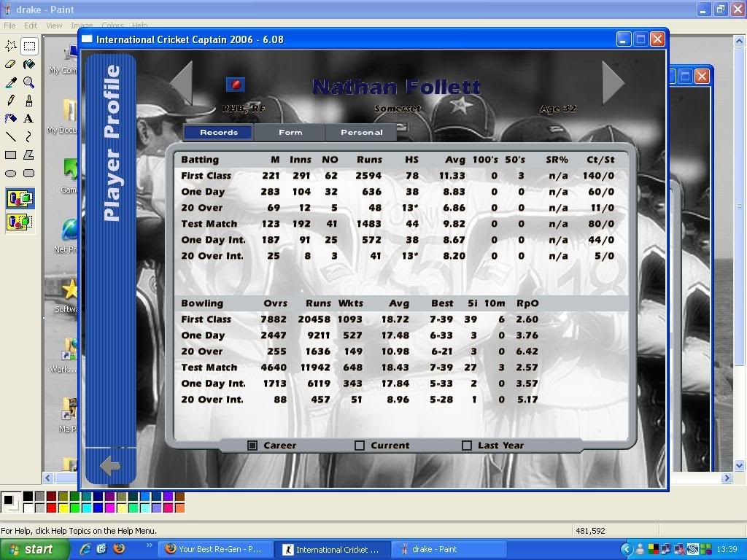This screenshot has width=747, height=560.
Task: Choose transparent selection mode option in Paint
Action: coord(20,222)
